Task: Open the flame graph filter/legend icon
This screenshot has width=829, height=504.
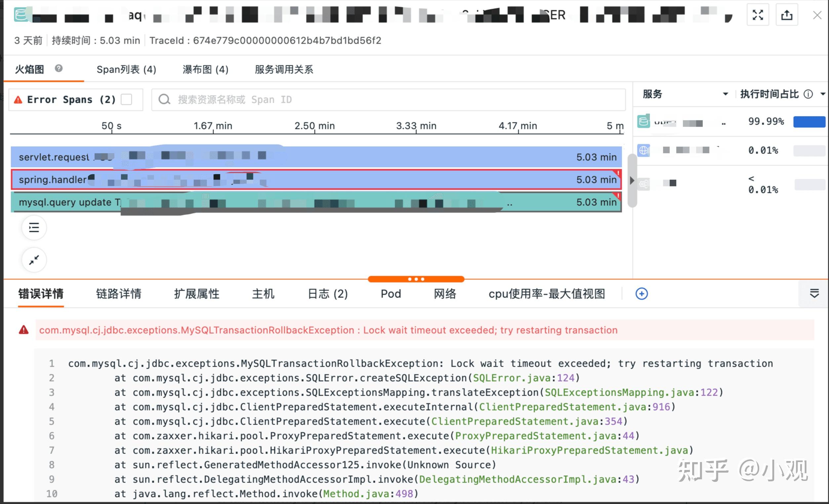Action: click(x=34, y=228)
